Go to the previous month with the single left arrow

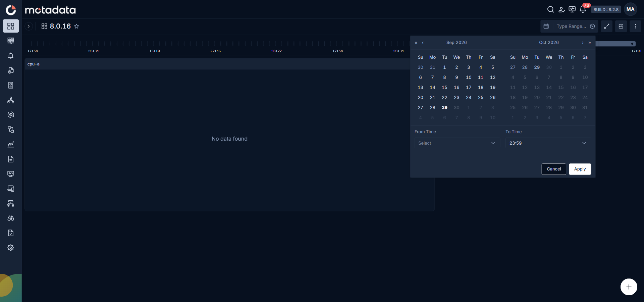pos(423,43)
